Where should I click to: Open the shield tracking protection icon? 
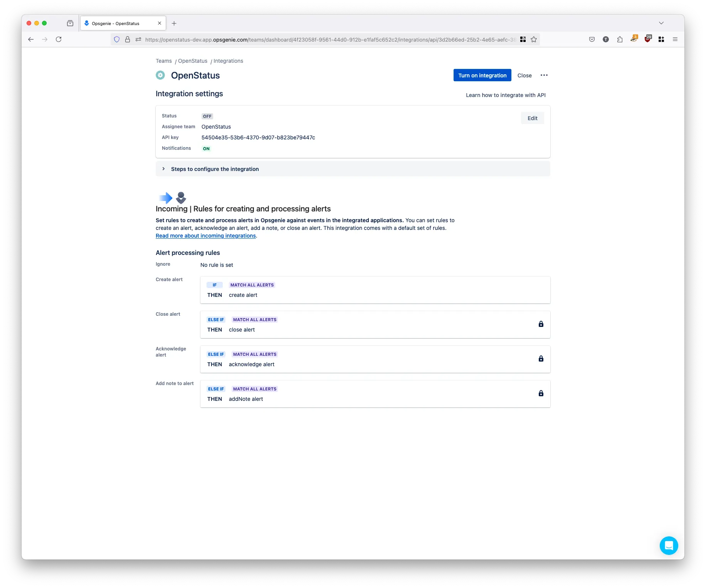[116, 39]
